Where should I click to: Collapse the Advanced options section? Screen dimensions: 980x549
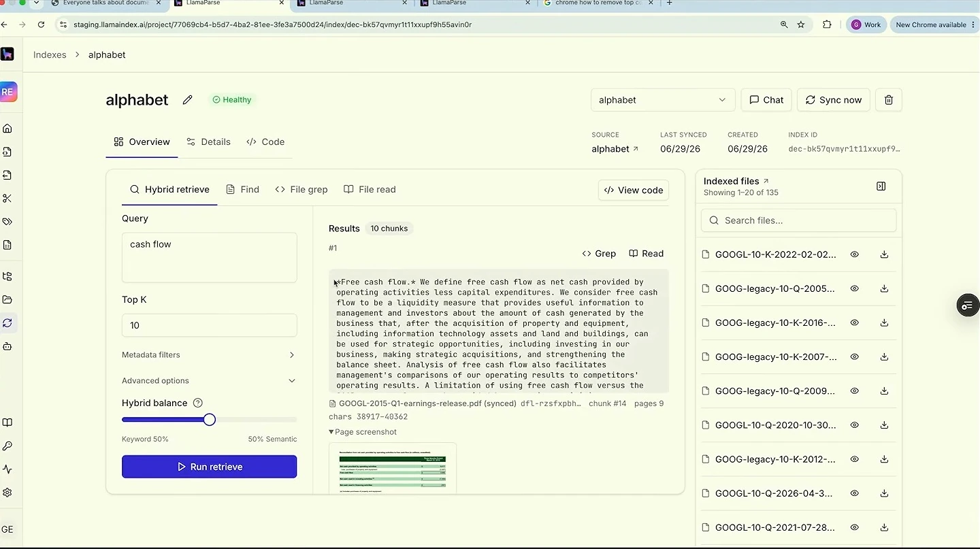tap(209, 381)
